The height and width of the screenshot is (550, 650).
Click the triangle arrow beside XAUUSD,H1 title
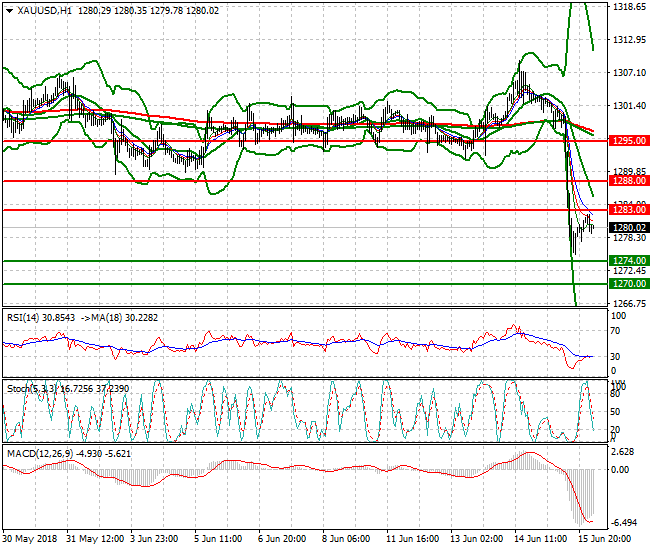click(9, 10)
